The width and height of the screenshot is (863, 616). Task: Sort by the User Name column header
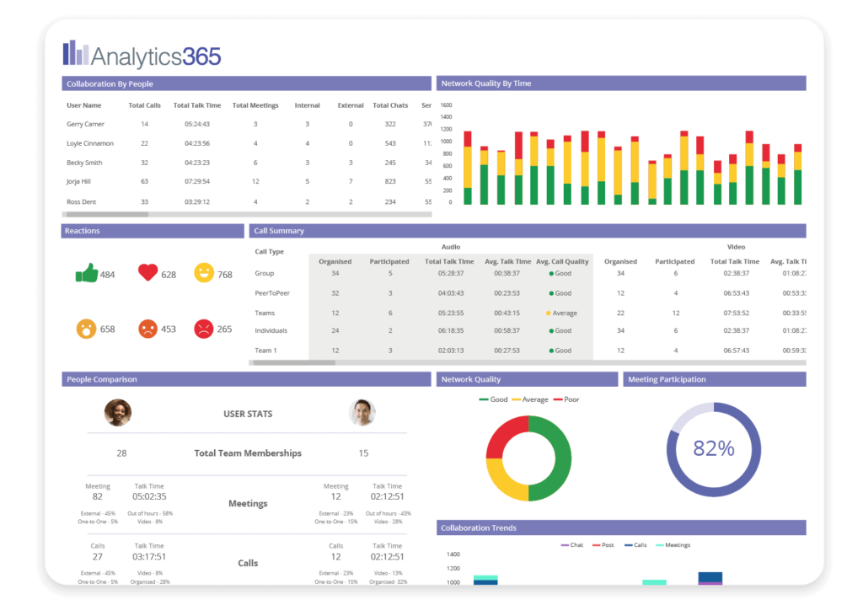tap(84, 105)
